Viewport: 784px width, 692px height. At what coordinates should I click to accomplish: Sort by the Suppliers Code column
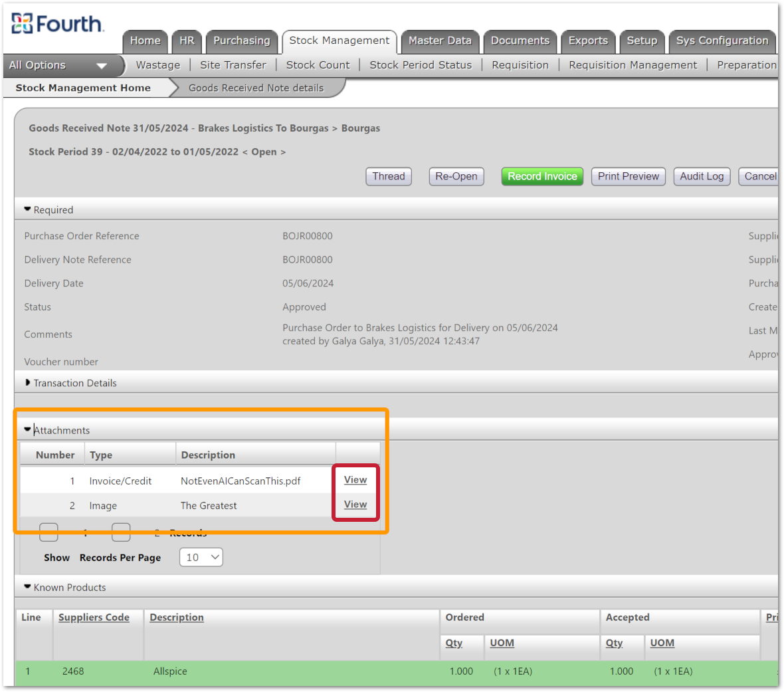[94, 618]
